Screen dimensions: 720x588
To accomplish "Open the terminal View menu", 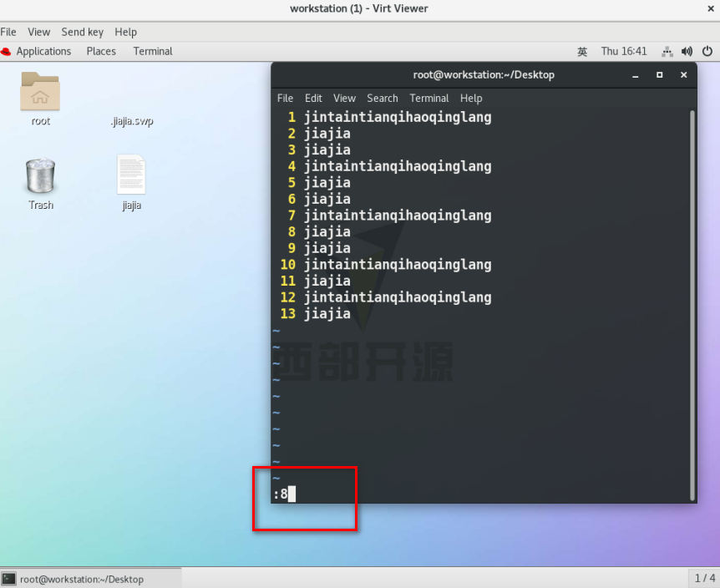I will coord(344,99).
